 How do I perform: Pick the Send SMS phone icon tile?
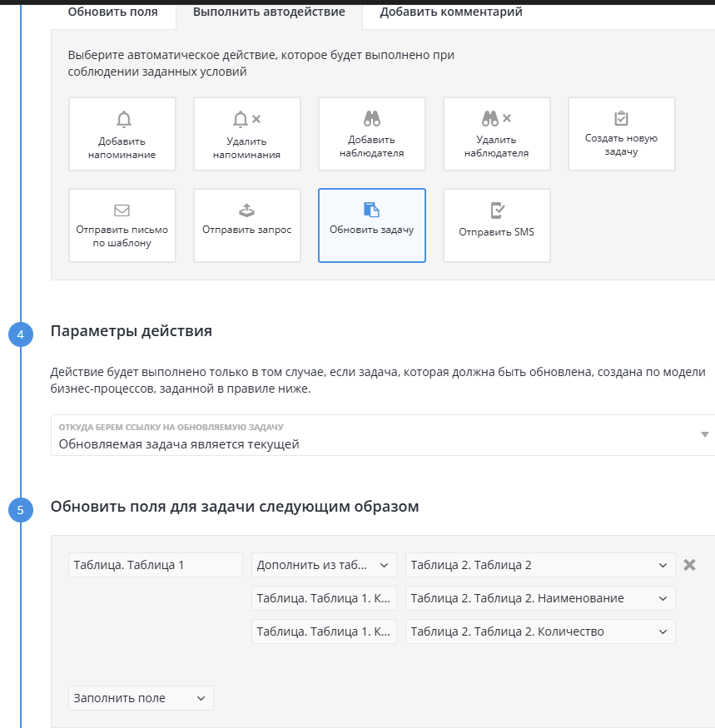coord(496,225)
